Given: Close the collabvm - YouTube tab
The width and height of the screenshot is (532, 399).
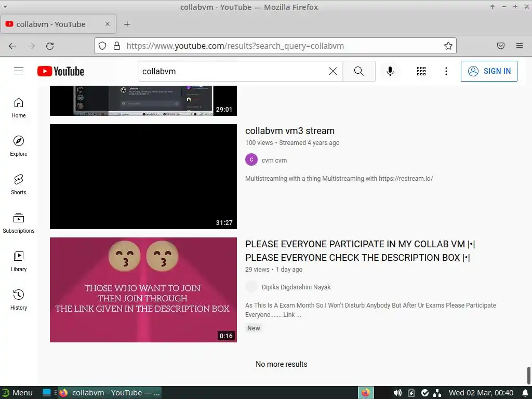Looking at the screenshot, I should [x=108, y=24].
